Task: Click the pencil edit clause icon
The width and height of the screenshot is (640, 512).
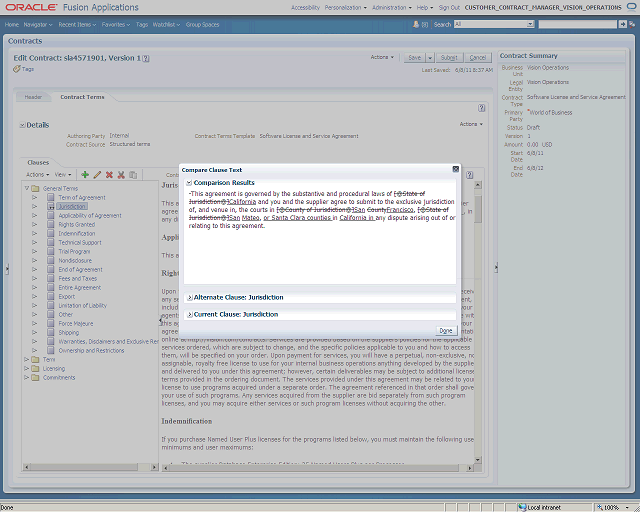Action: [x=97, y=175]
